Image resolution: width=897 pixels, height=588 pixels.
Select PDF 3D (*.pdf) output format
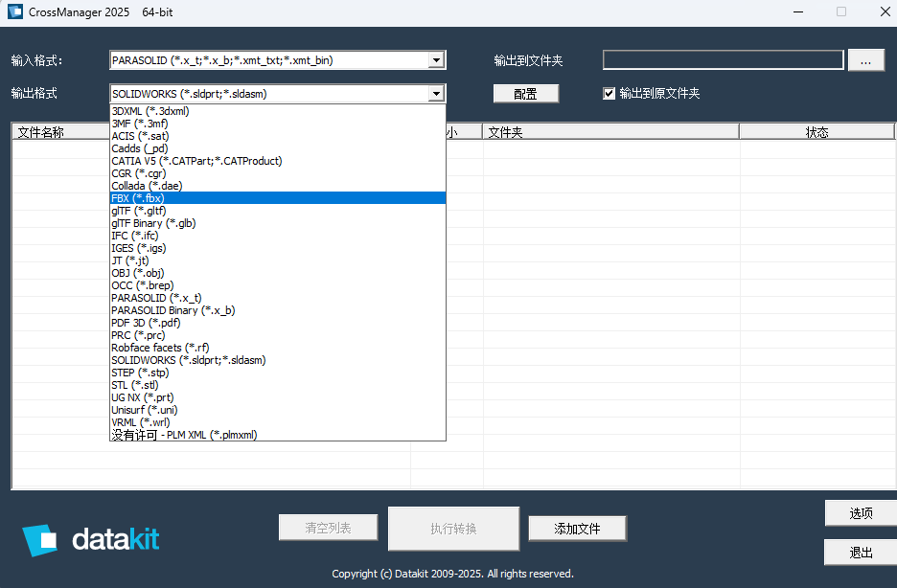pyautogui.click(x=278, y=323)
